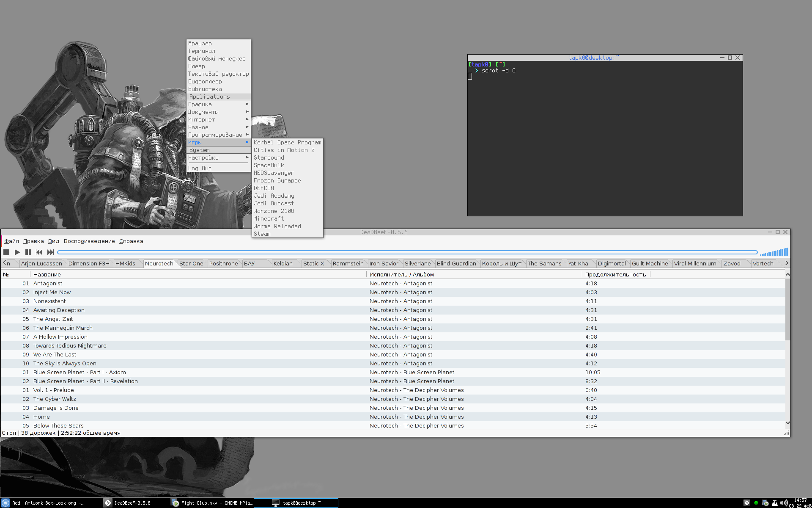812x508 pixels.
Task: Select track Awaiting Deception
Action: tap(393, 310)
